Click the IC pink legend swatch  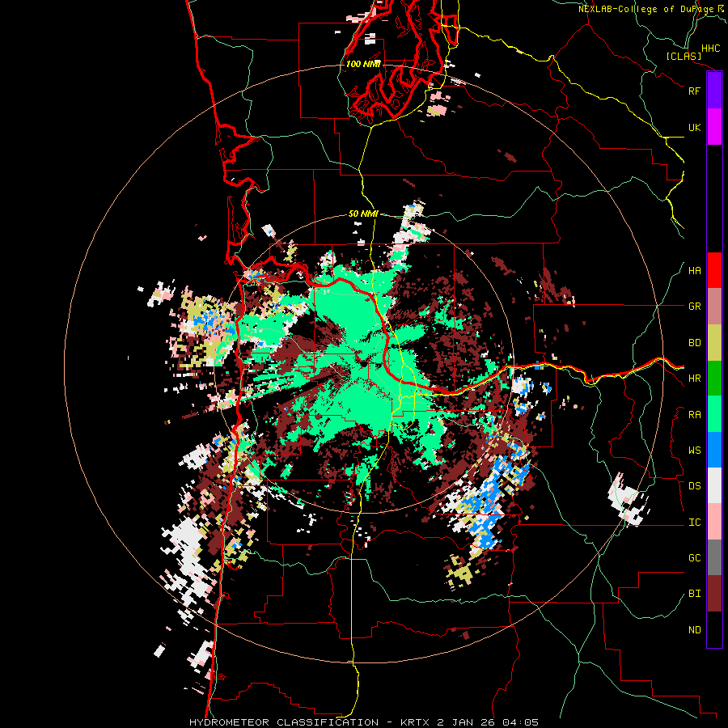coord(714,522)
